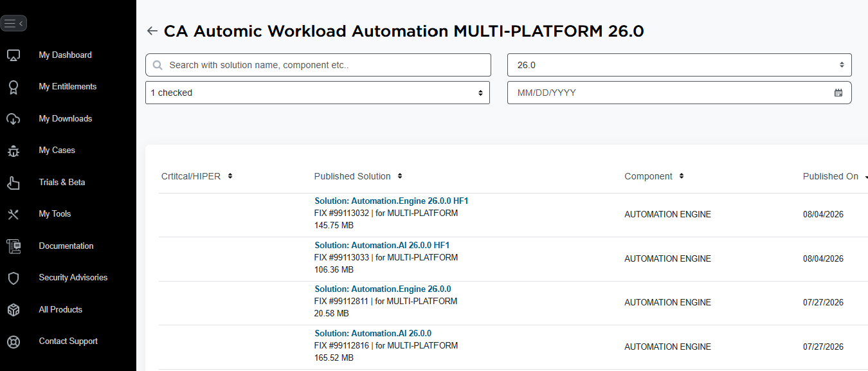868x371 pixels.
Task: Click the Documentation book icon
Action: click(14, 246)
